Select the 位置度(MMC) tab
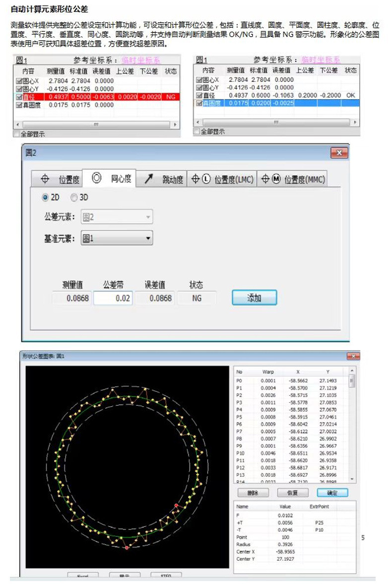The height and width of the screenshot is (587, 392). (291, 179)
